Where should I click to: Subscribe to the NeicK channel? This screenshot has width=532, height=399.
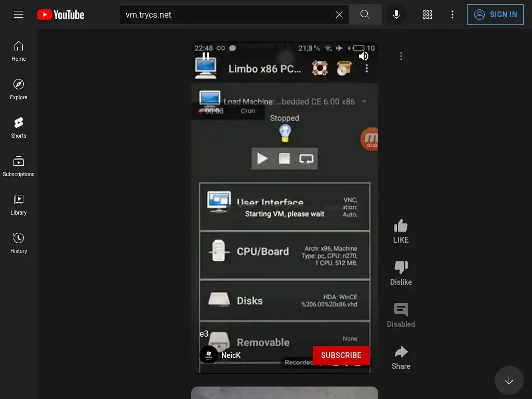tap(341, 355)
